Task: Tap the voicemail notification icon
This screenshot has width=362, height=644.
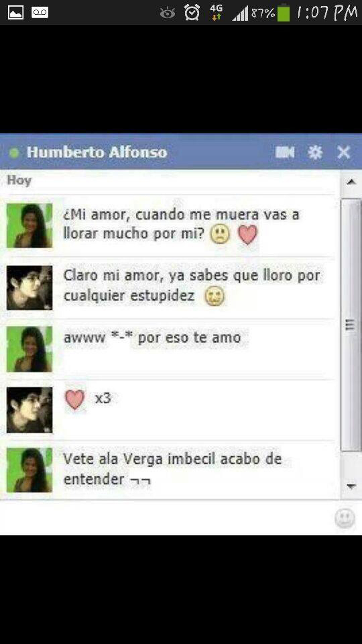Action: point(40,12)
